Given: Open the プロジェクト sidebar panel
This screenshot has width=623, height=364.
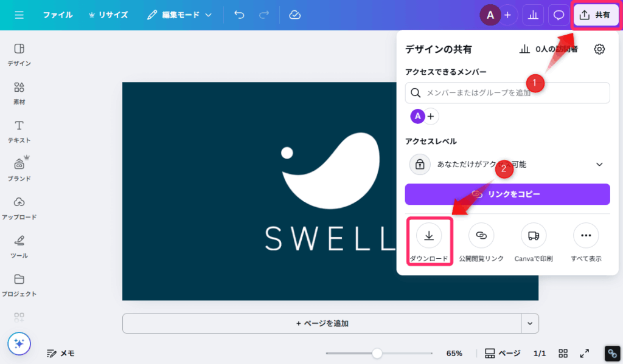Looking at the screenshot, I should tap(19, 286).
